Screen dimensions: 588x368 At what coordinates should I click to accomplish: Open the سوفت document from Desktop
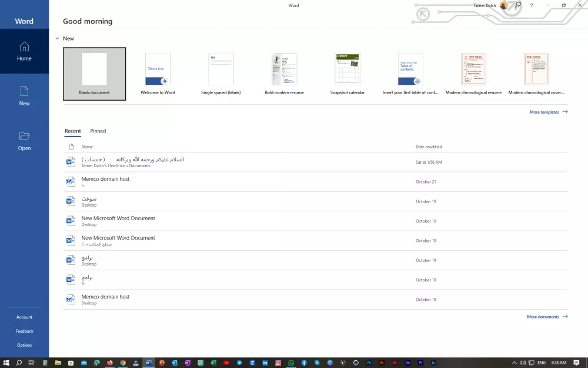pos(315,201)
